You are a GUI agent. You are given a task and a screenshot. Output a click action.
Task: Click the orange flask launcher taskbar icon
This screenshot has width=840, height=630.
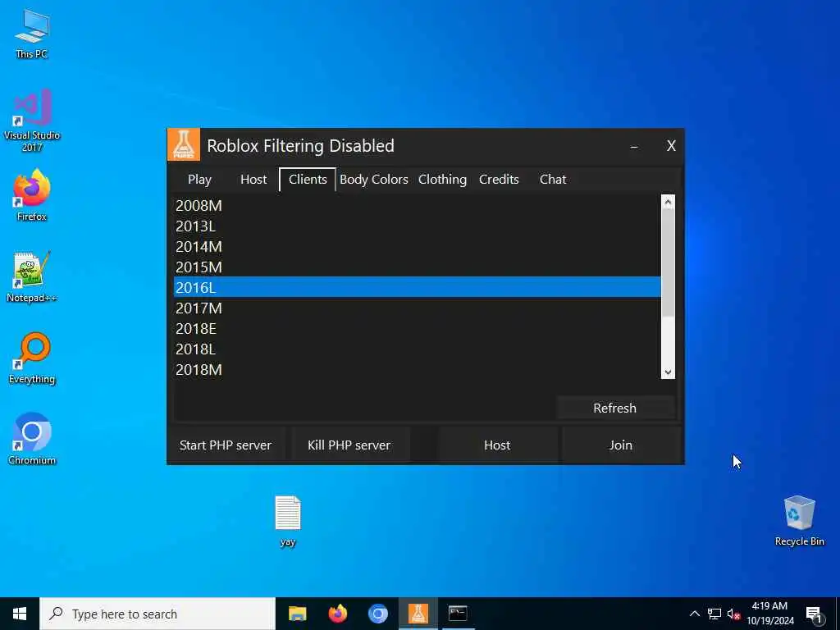[x=418, y=614]
